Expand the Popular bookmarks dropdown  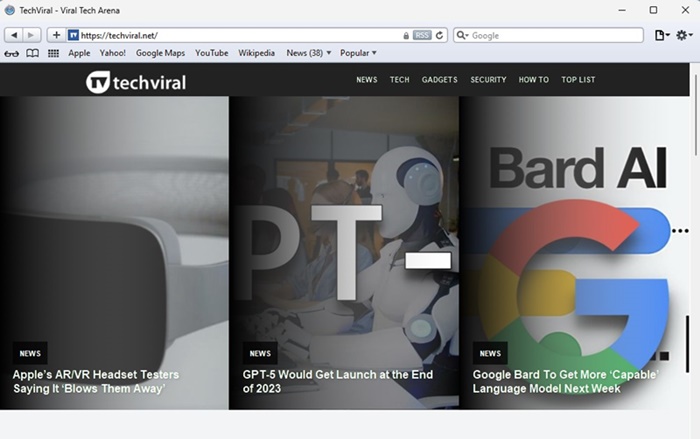[358, 53]
